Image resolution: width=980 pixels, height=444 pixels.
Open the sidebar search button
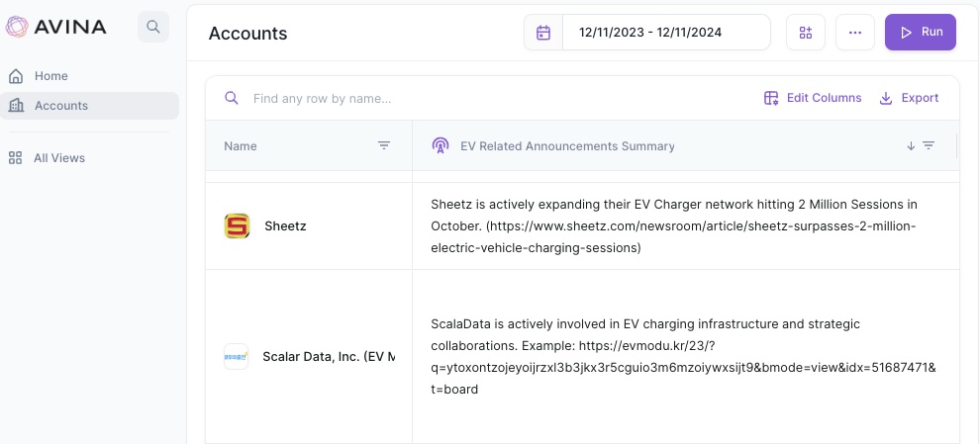point(153,27)
